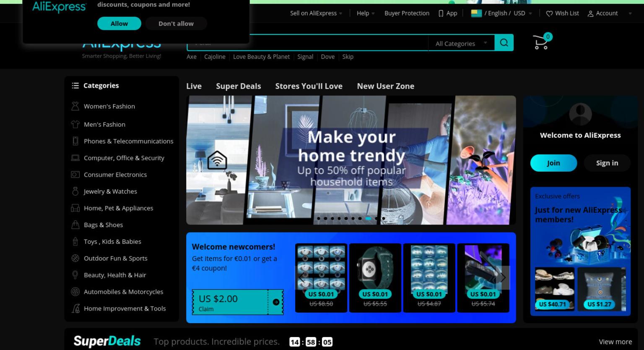The height and width of the screenshot is (350, 644).
Task: Click the Home Improvement & Tools icon
Action: [x=75, y=308]
